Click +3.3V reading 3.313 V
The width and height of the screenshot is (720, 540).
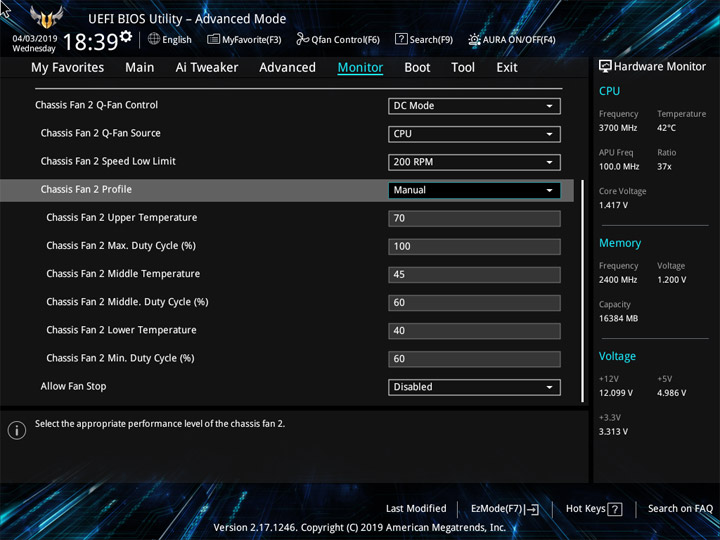[x=613, y=432]
